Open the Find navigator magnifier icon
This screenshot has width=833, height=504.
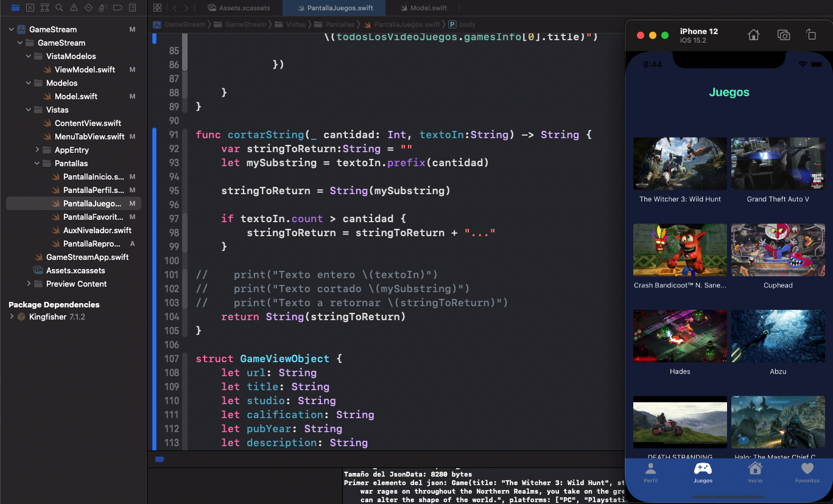59,8
